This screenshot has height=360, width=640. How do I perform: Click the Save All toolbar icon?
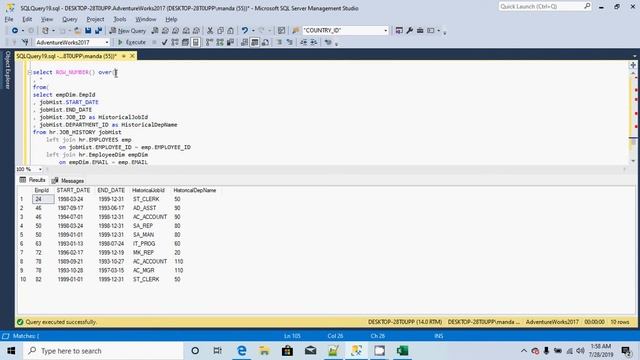click(x=98, y=31)
